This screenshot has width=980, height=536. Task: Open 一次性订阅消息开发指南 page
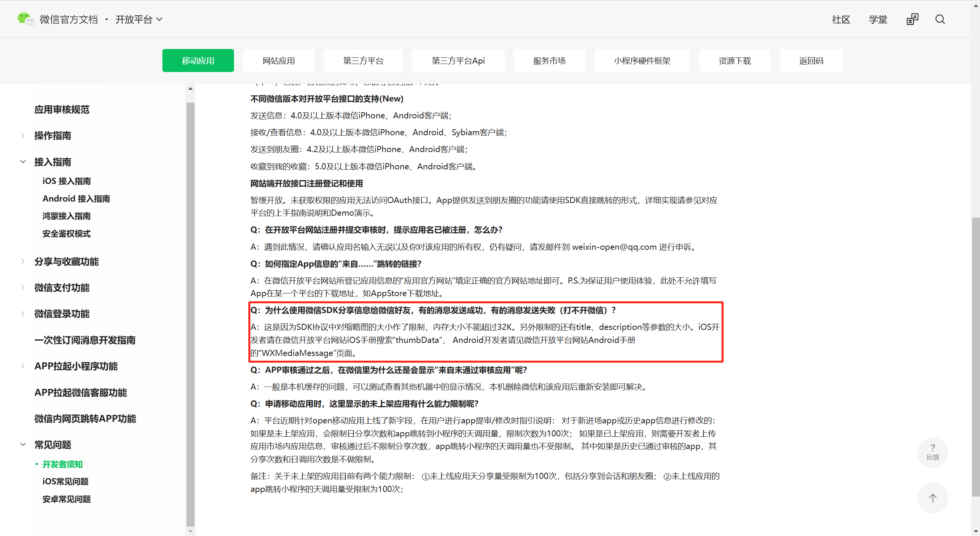click(x=85, y=340)
